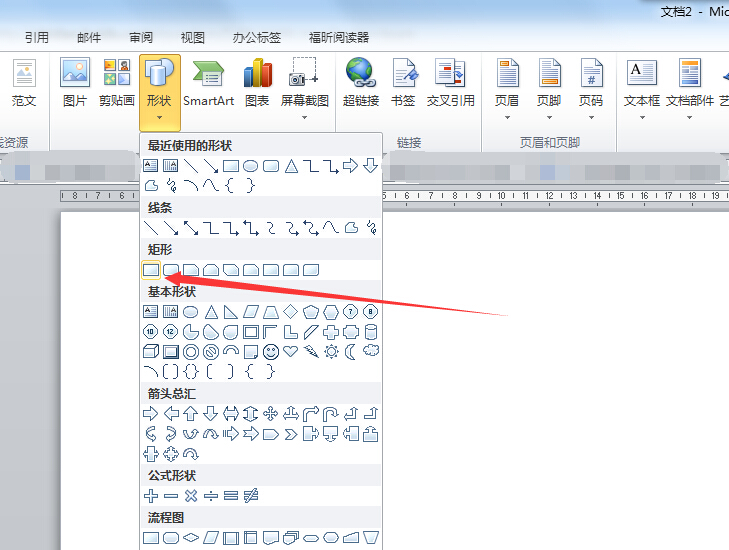729x550 pixels.
Task: Open the 引用 ribbon tab
Action: tap(37, 38)
